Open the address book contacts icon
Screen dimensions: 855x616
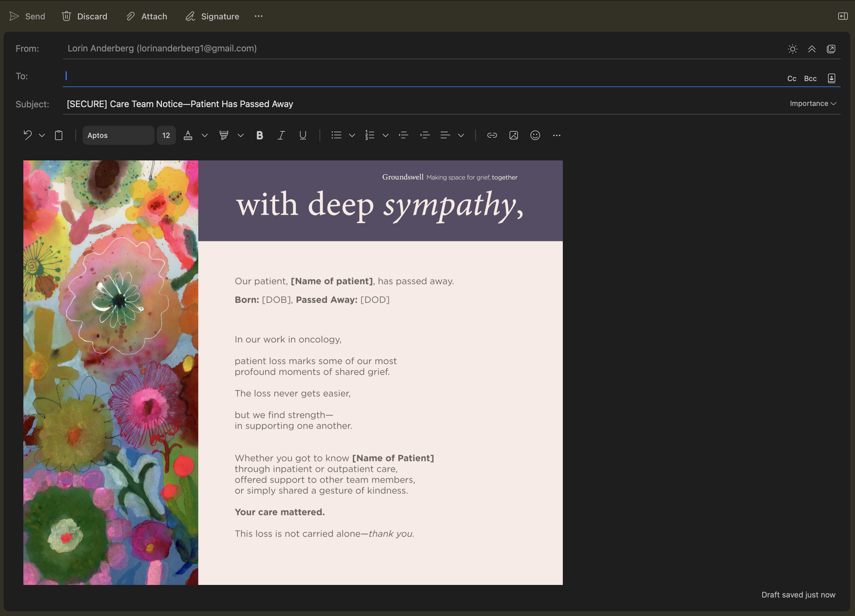coord(832,78)
